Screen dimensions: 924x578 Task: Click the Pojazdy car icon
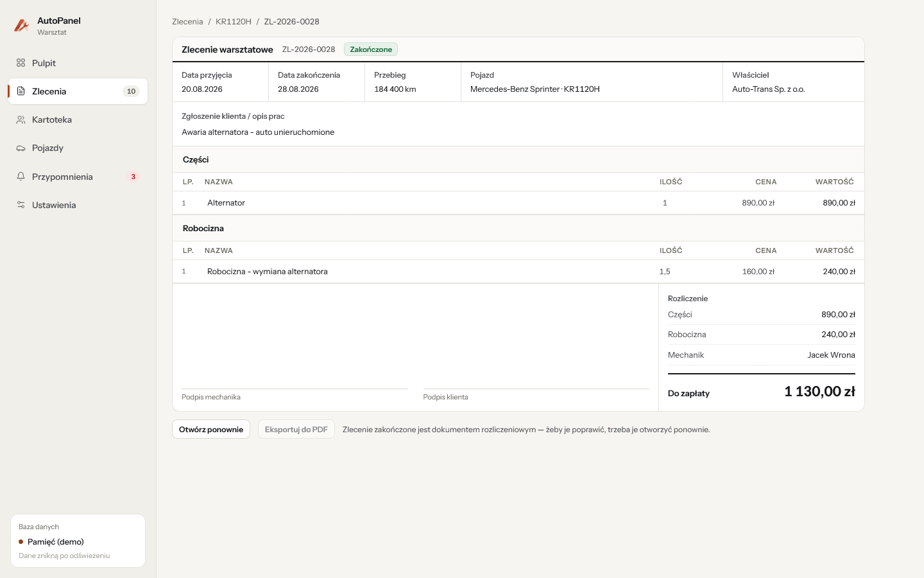point(21,148)
